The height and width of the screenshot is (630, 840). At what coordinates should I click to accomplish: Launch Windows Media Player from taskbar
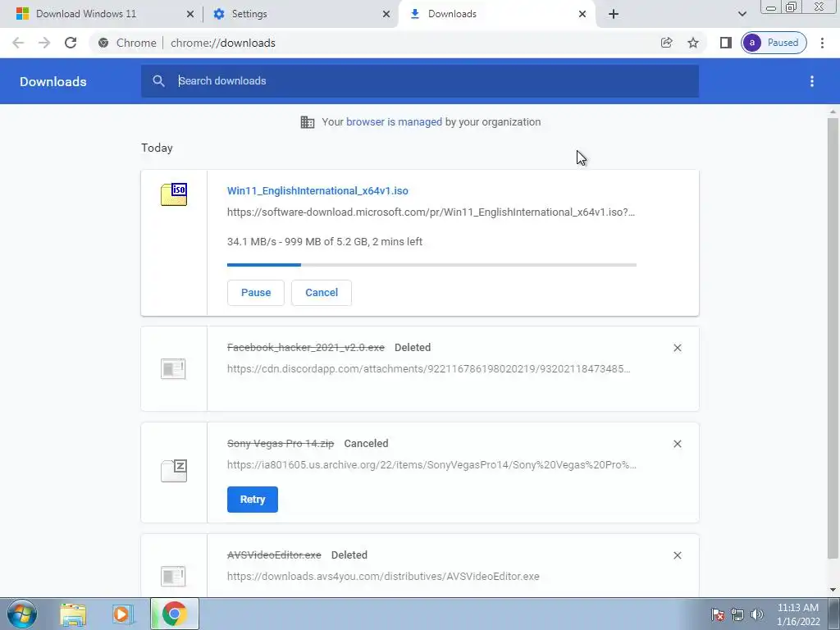tap(123, 614)
